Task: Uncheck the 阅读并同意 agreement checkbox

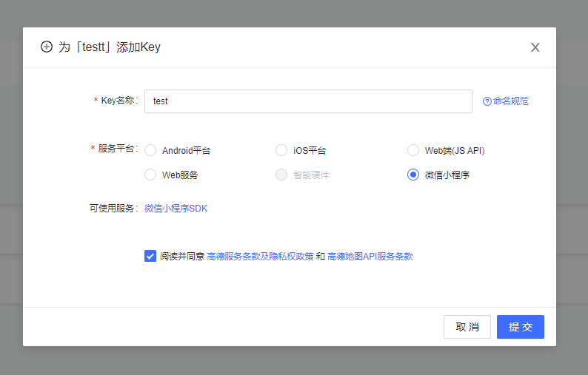Action: [x=150, y=256]
